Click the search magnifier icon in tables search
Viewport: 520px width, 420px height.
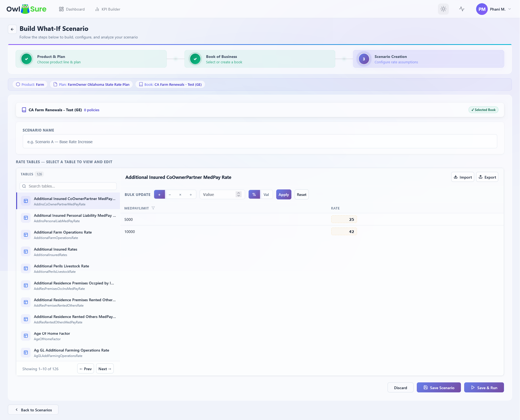coord(24,186)
